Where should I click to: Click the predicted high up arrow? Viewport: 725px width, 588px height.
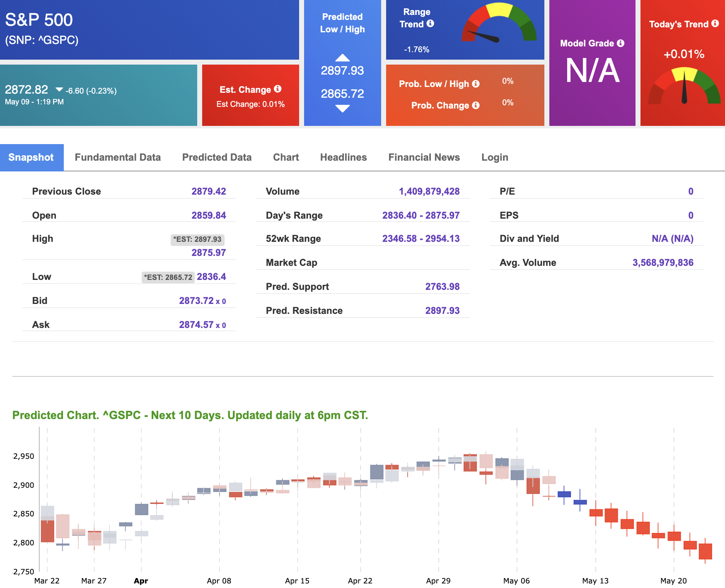(x=343, y=58)
